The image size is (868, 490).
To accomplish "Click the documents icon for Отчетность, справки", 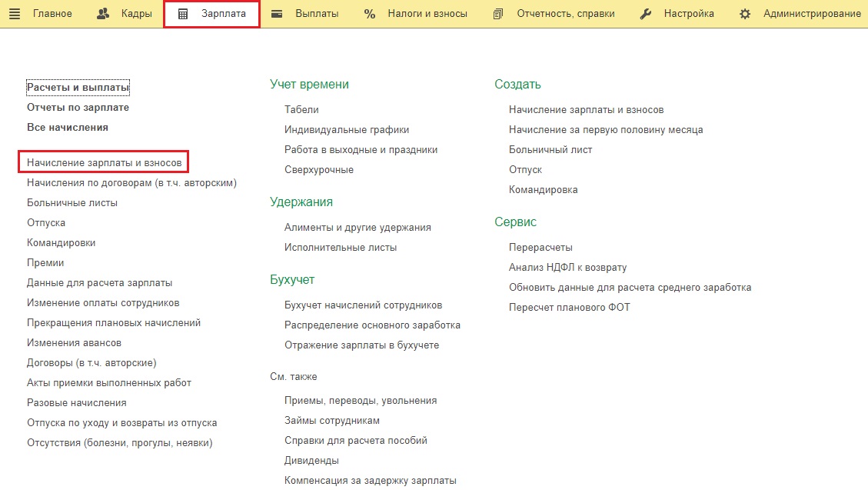I will point(498,14).
